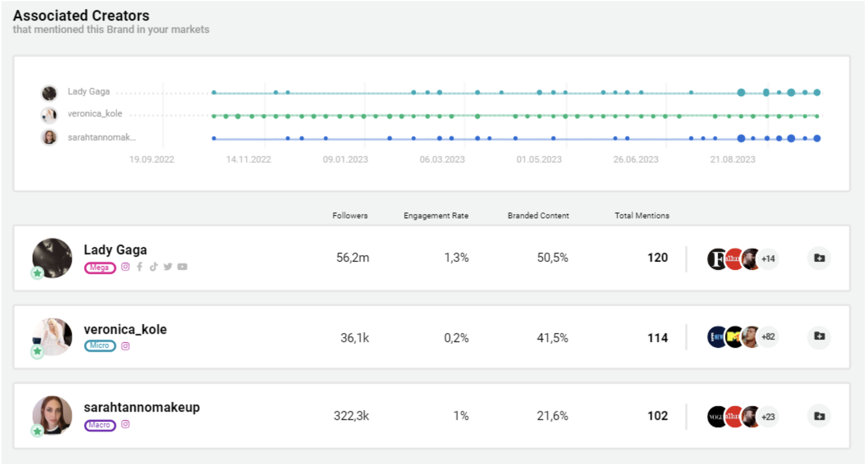Save veronica_kole to a folder
This screenshot has height=464, width=868.
[819, 336]
